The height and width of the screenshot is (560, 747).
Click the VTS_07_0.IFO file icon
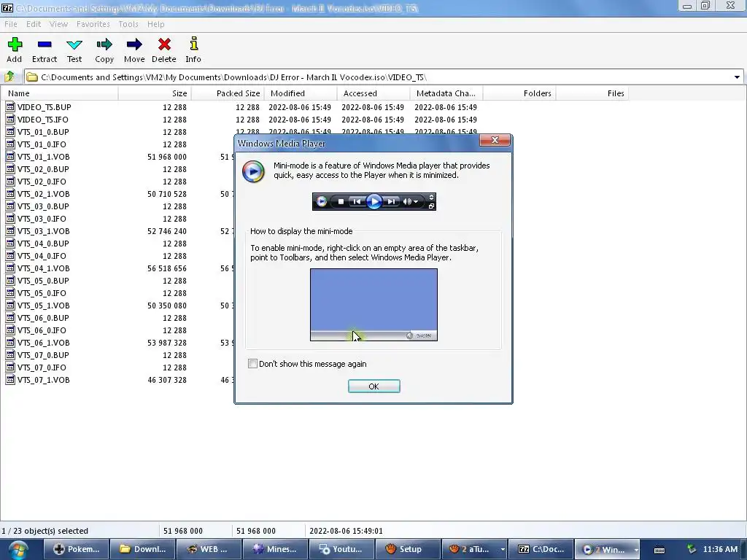(10, 367)
